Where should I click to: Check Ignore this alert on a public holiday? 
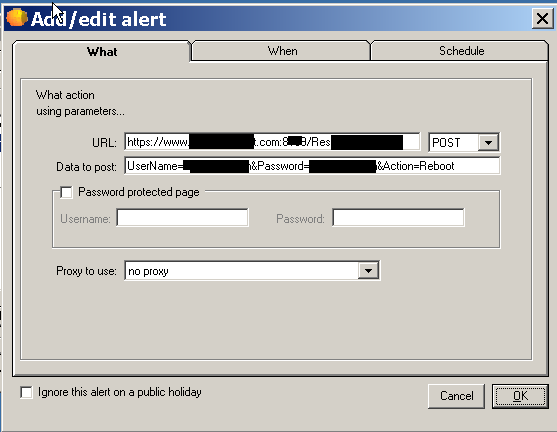[x=26, y=392]
